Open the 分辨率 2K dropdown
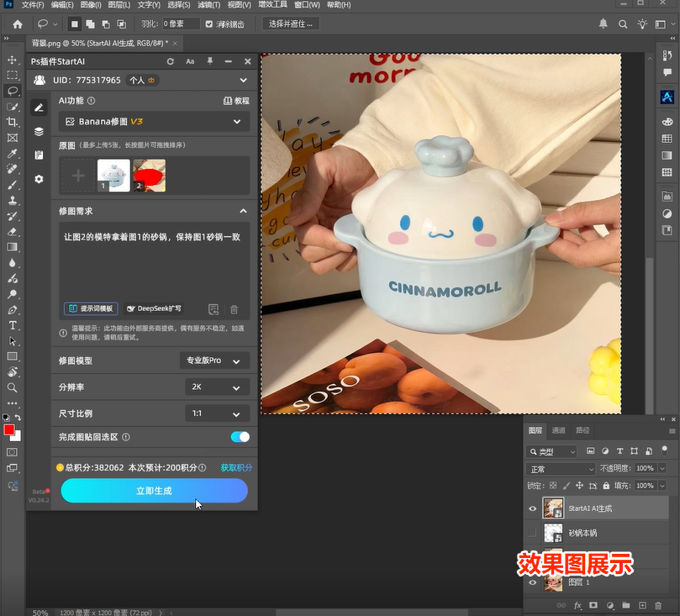 [218, 387]
